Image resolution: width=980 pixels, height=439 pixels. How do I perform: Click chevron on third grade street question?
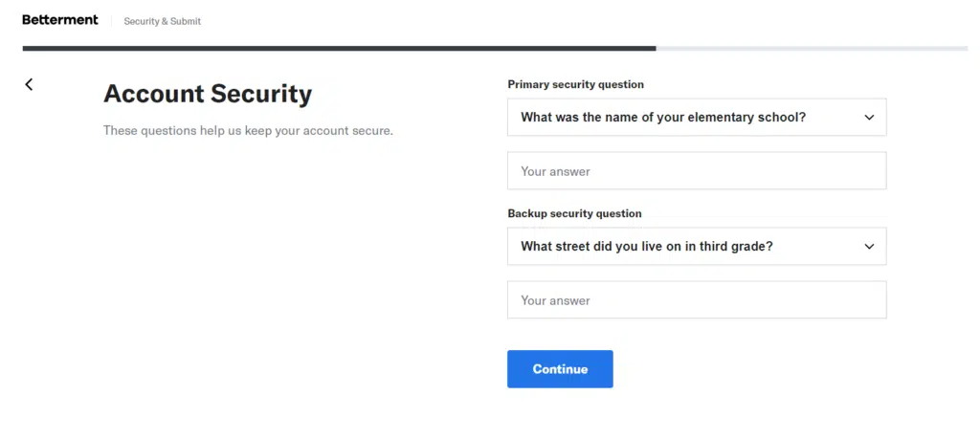[x=869, y=247]
